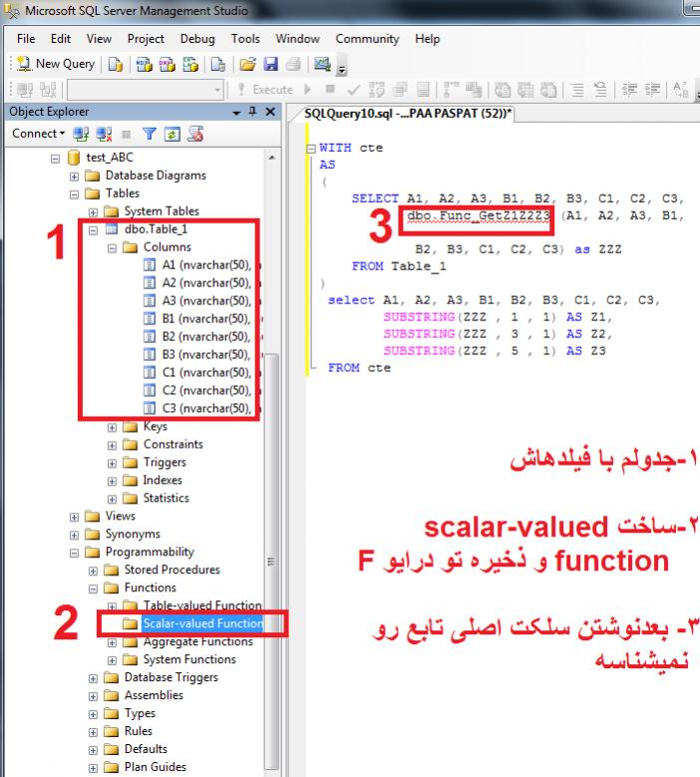700x777 pixels.
Task: Click Database Engine Query icon
Action: pyautogui.click(x=116, y=65)
